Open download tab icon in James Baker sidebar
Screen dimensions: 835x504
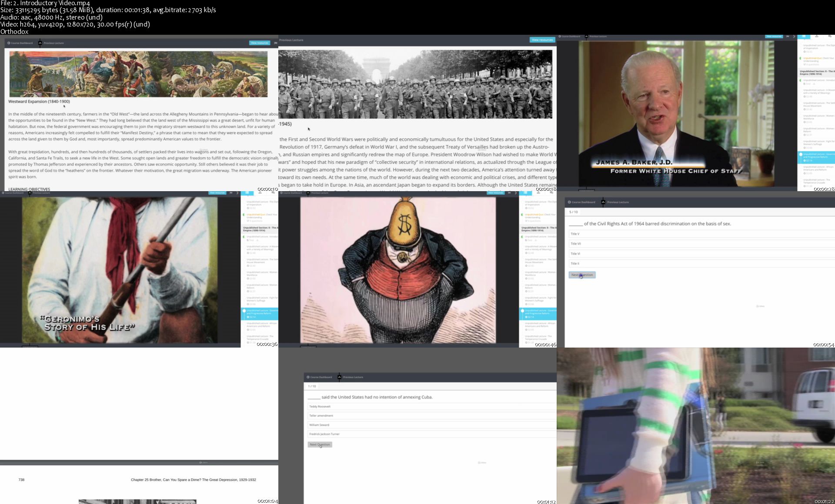click(816, 36)
